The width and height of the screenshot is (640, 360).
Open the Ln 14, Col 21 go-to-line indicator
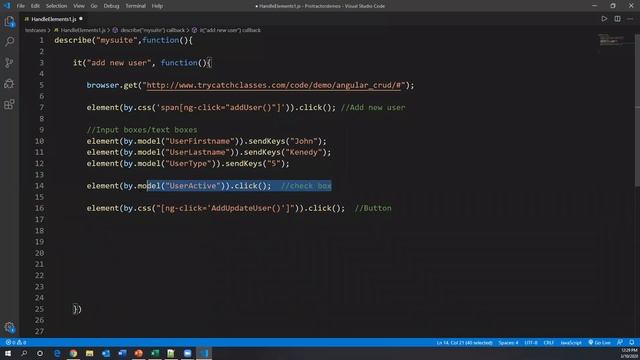pyautogui.click(x=464, y=342)
